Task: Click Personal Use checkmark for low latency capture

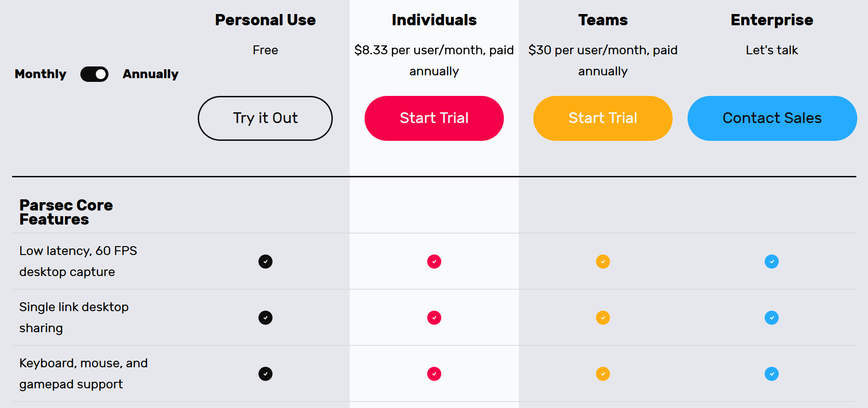Action: [x=265, y=262]
